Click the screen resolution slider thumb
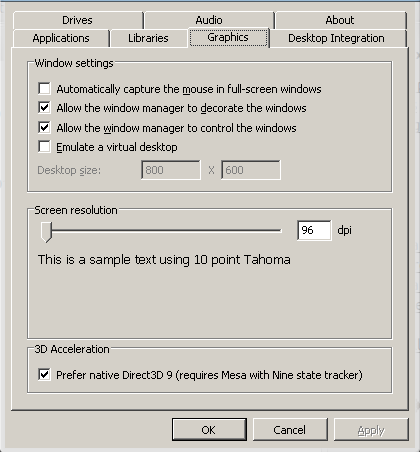 pos(46,232)
